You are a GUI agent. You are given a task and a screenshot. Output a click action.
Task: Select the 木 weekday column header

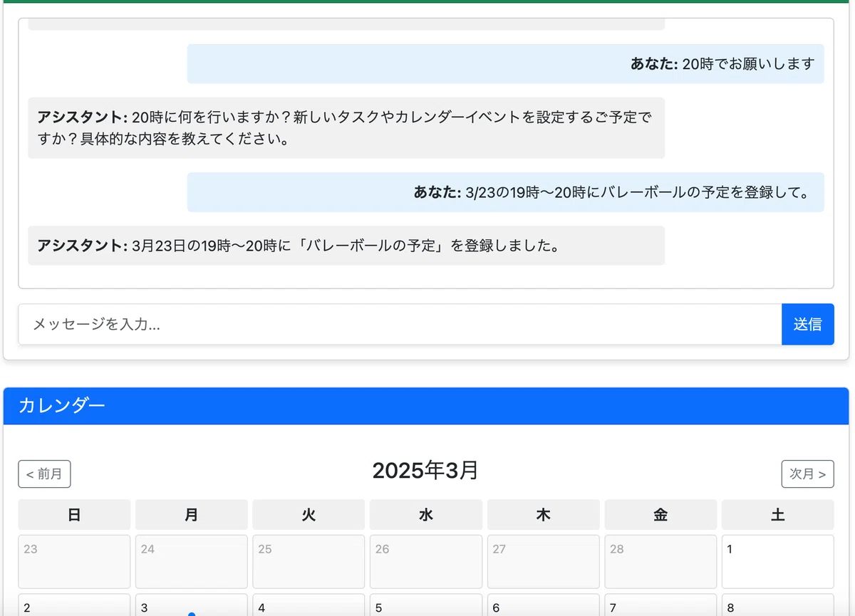click(x=543, y=514)
